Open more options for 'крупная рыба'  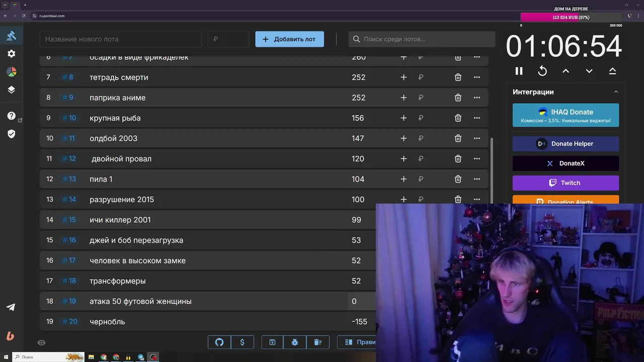click(x=477, y=118)
